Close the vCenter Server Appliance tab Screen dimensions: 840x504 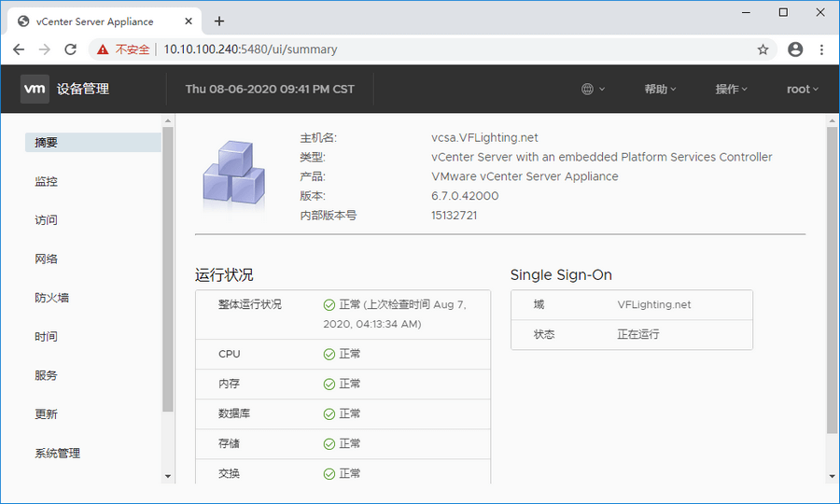coord(188,21)
